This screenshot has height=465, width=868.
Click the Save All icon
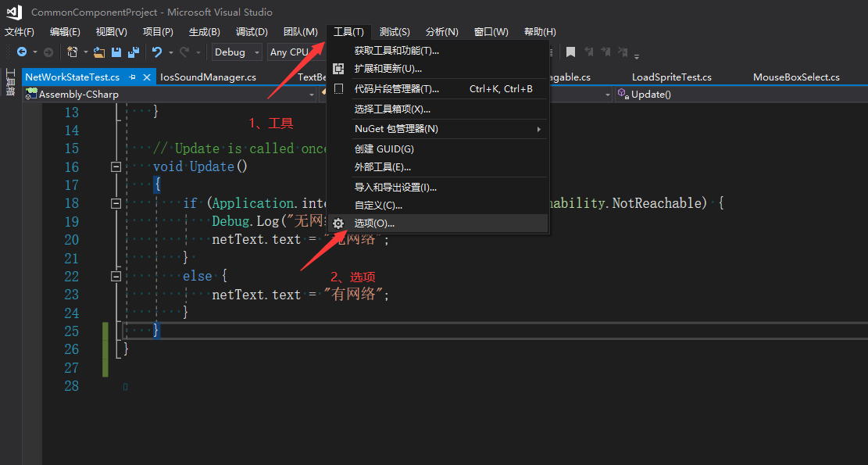134,52
